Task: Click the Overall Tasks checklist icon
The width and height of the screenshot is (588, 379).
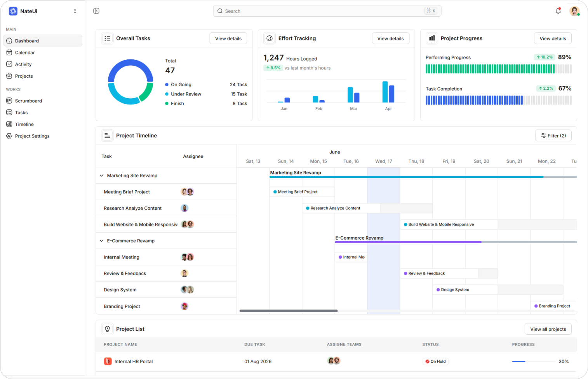Action: coord(108,38)
